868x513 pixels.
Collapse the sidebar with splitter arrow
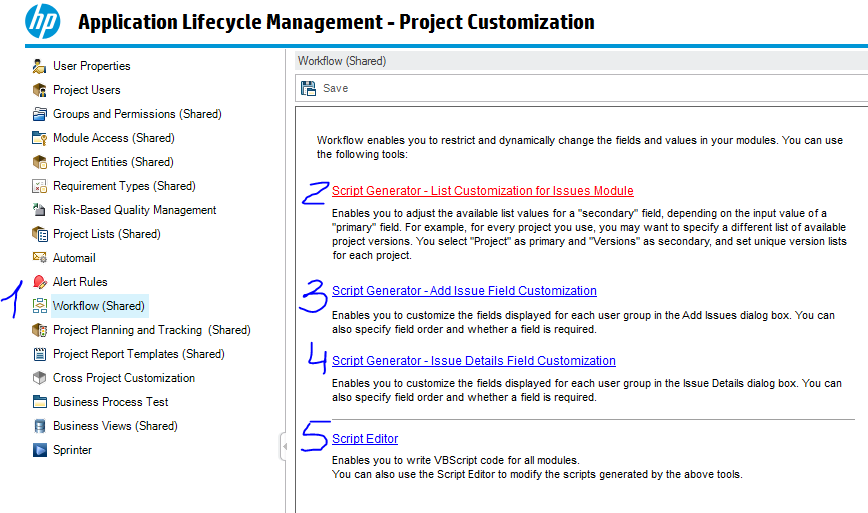[284, 448]
